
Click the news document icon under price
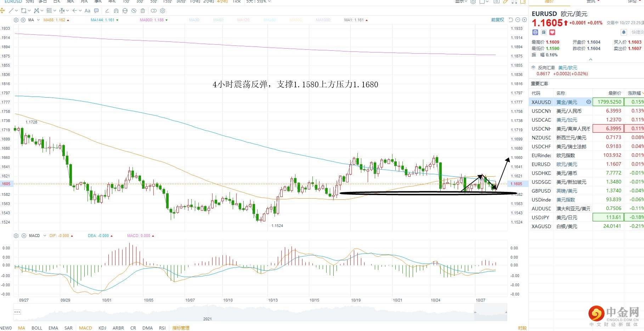544,32
